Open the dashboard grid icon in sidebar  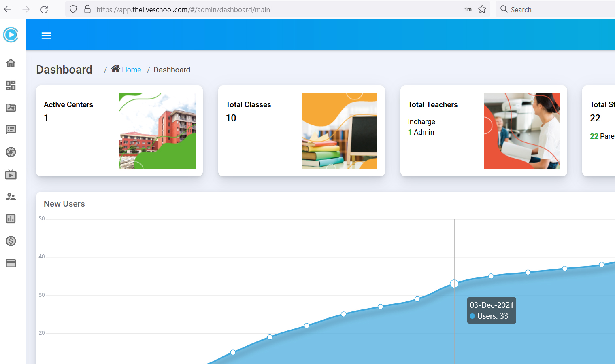(x=11, y=85)
